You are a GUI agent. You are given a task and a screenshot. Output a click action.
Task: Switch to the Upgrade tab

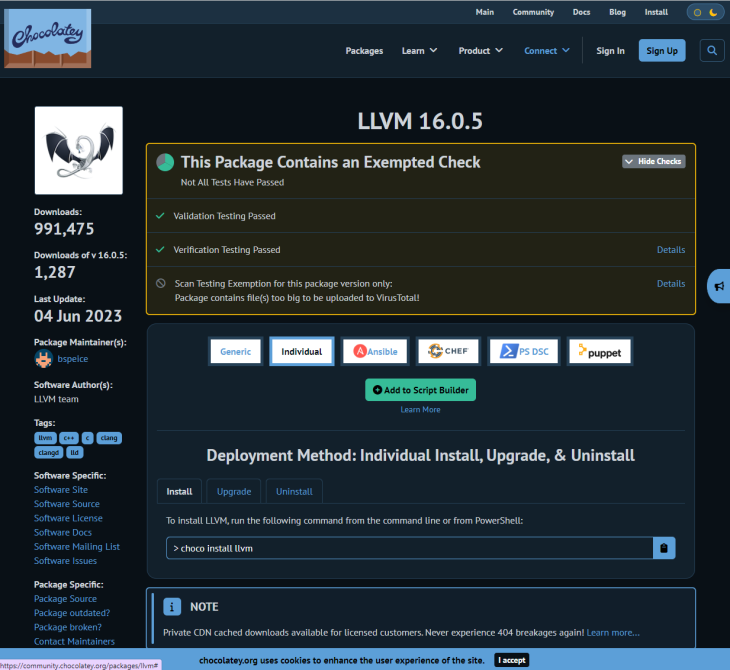234,491
